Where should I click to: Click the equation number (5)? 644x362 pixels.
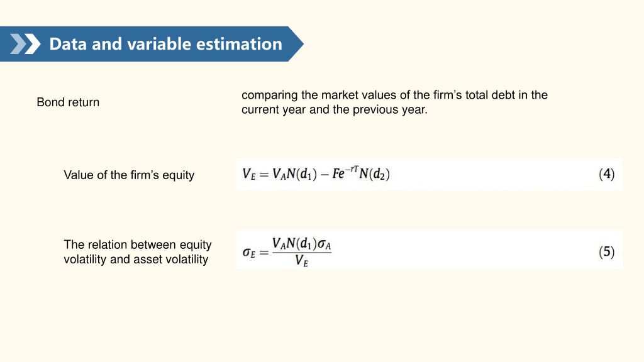607,251
